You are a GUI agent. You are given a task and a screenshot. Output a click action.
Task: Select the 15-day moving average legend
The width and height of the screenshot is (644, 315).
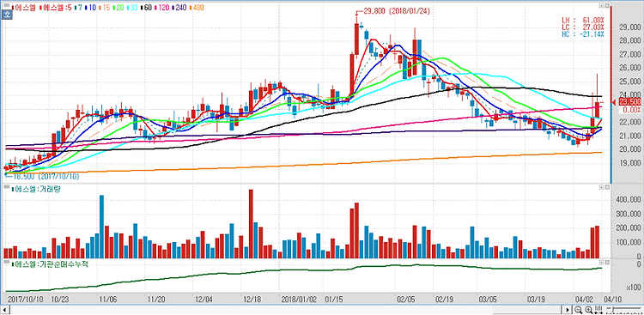coord(105,8)
